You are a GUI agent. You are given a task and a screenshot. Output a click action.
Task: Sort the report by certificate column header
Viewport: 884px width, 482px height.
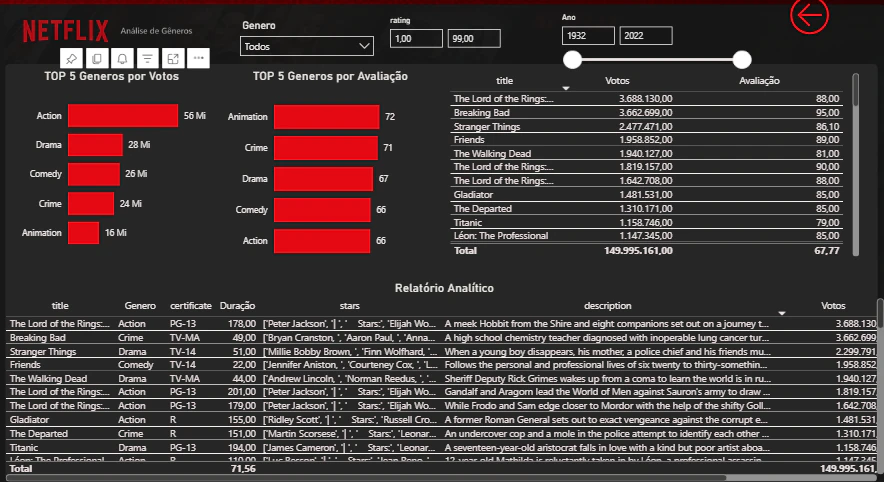[x=191, y=306]
